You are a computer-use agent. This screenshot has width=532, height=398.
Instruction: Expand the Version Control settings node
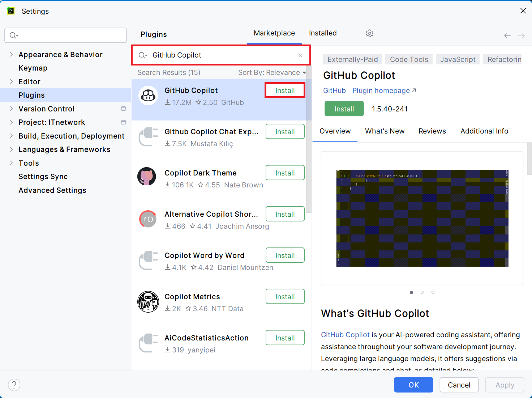coord(11,109)
